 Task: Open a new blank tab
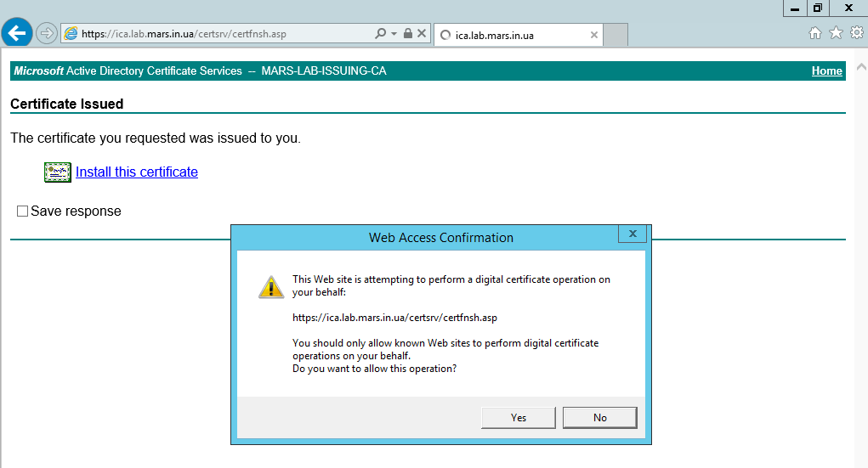[616, 36]
